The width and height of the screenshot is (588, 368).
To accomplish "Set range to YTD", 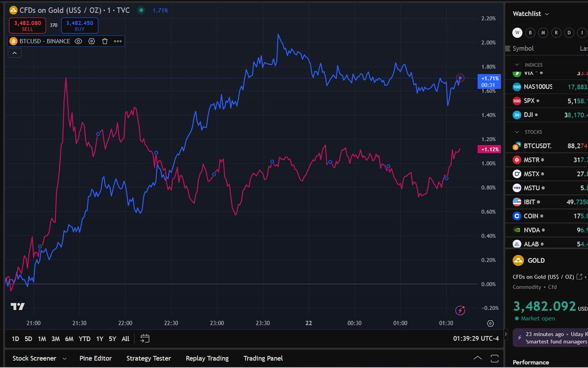I will point(85,339).
